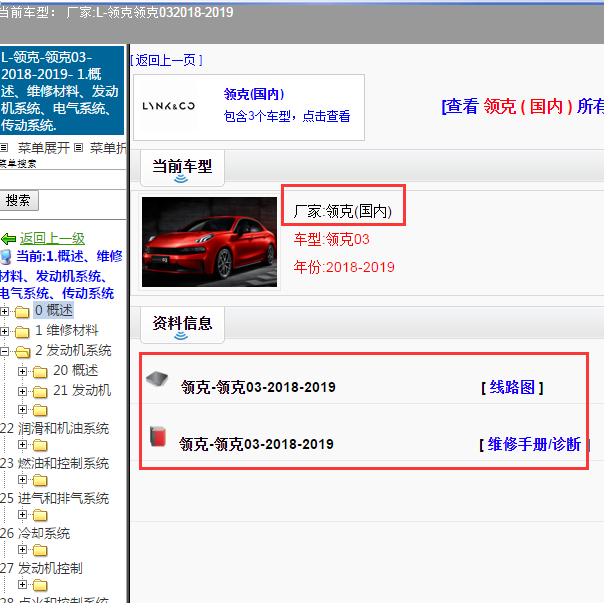Click folder icon above 26 冷却系统
This screenshot has height=603, width=604.
click(40, 515)
